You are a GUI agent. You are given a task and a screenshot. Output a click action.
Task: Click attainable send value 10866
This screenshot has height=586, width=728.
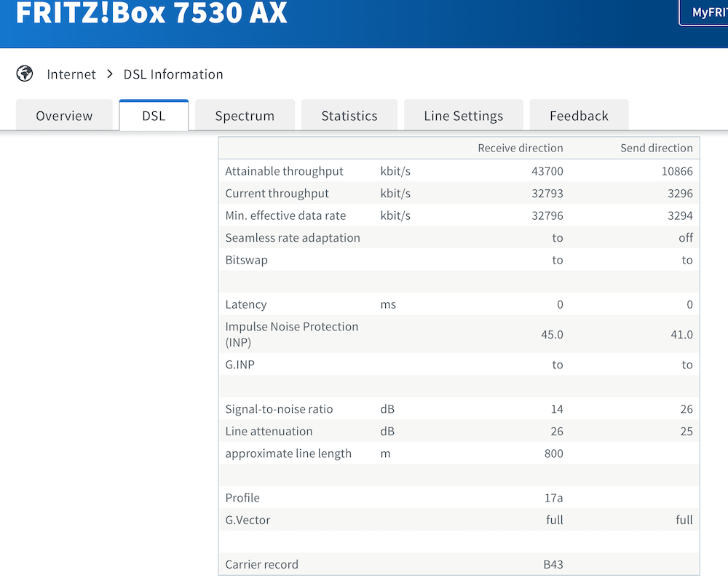[677, 171]
